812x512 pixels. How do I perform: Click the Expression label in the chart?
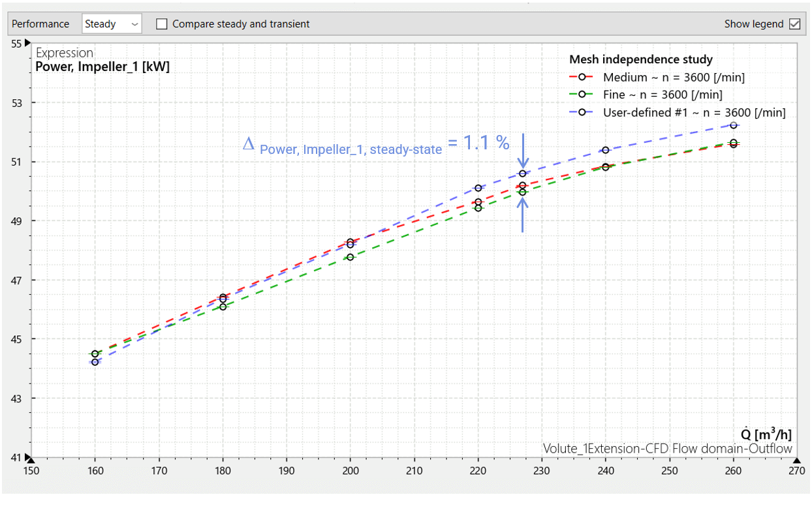[x=65, y=53]
